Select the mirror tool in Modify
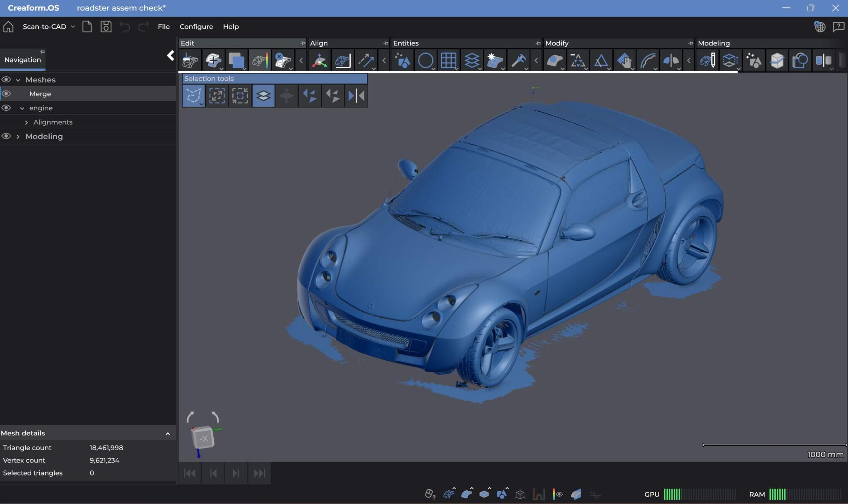 671,61
